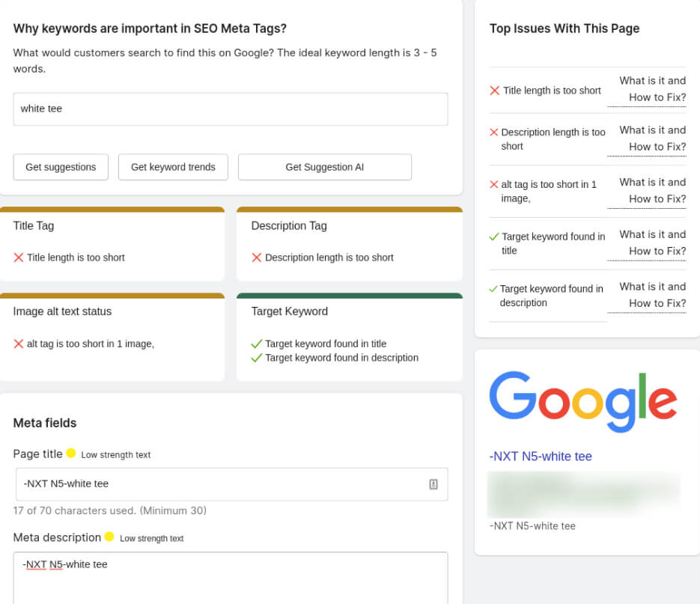The image size is (700, 604).
Task: Open How to Fix for keyword found in title
Action: coord(648,243)
